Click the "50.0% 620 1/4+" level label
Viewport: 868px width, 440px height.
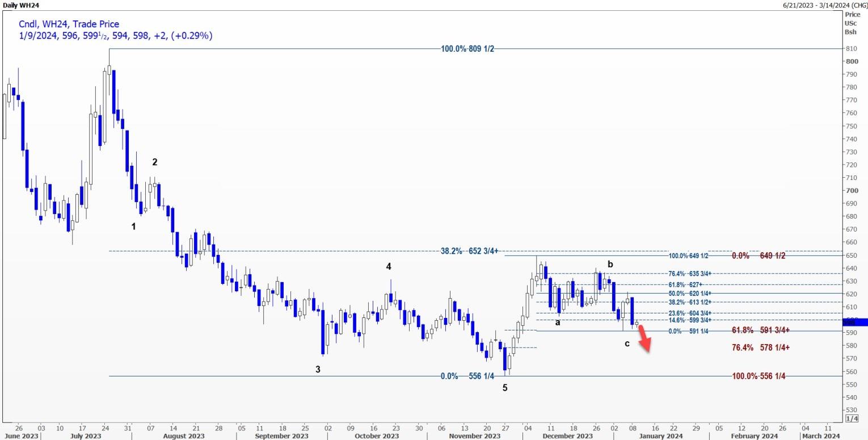point(690,294)
